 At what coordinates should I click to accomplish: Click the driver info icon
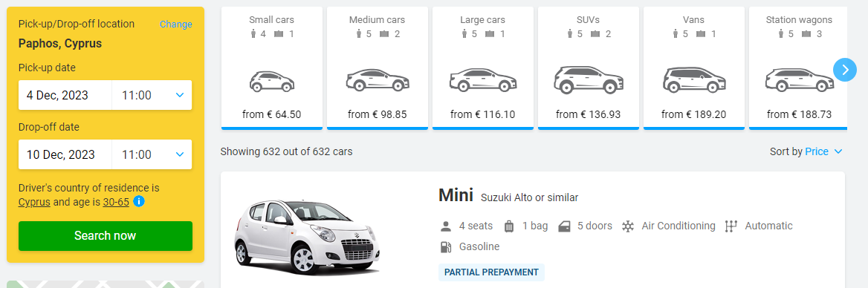point(139,202)
